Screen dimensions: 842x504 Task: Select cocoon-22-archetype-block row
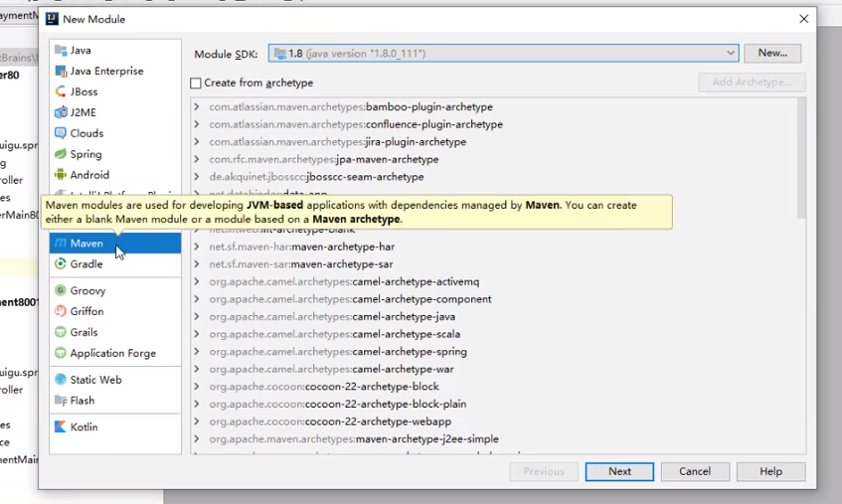[x=494, y=387]
